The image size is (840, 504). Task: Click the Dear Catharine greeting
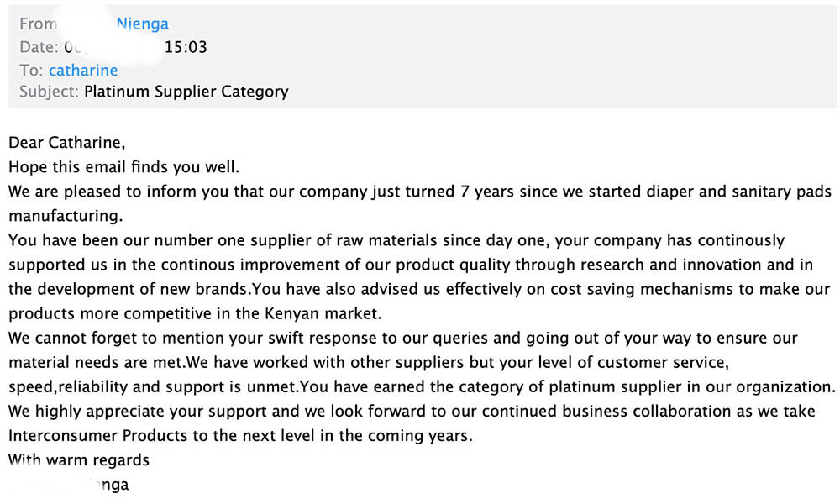coord(66,143)
